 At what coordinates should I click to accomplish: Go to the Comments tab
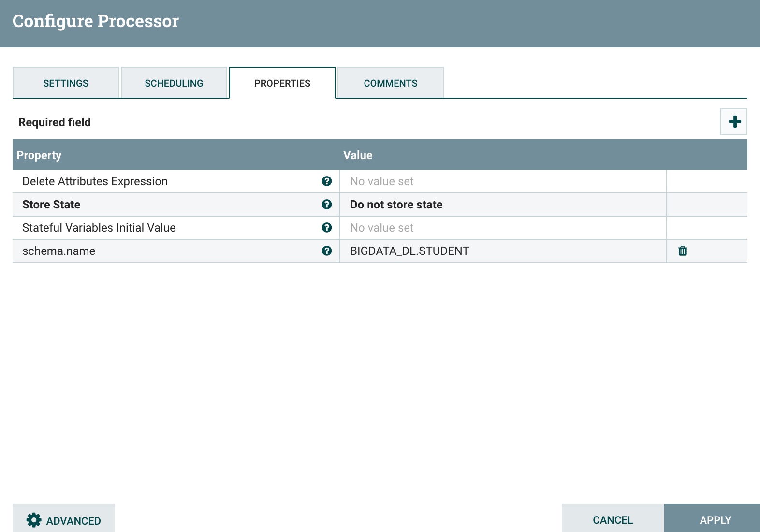[x=391, y=83]
